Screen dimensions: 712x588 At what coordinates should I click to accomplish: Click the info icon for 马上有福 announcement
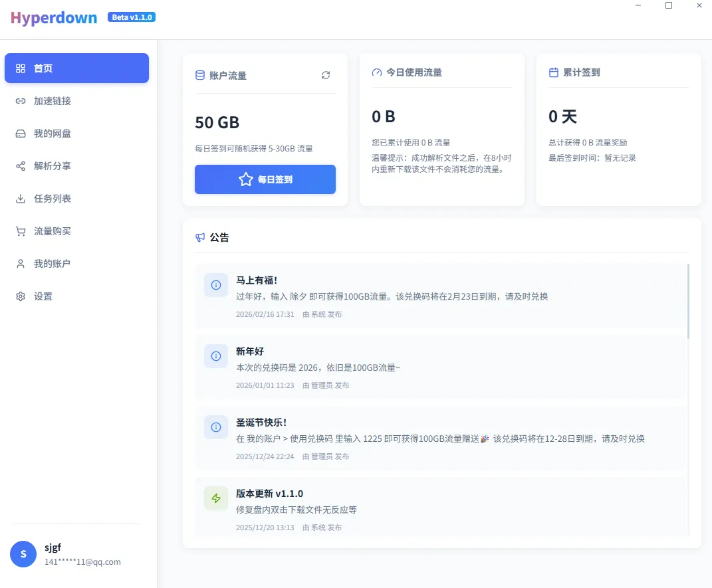[x=216, y=285]
